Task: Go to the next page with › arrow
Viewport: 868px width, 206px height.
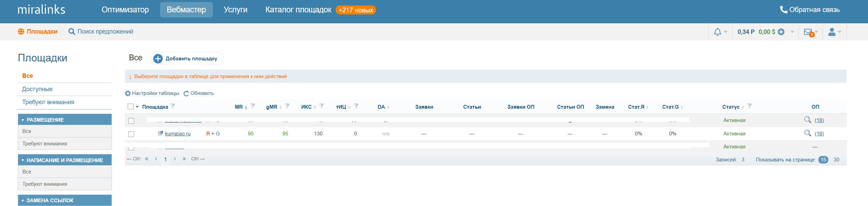Action: (175, 159)
